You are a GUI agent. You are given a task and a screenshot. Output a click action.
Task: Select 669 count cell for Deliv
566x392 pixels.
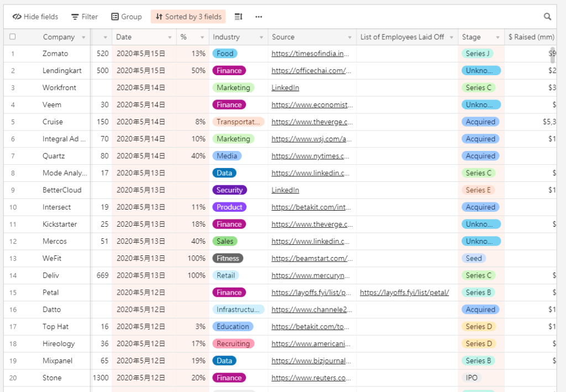coord(102,275)
